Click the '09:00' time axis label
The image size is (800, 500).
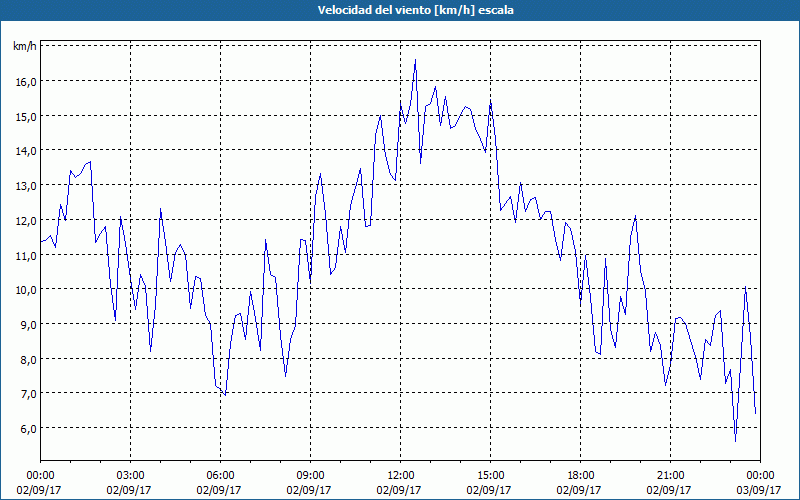[x=310, y=476]
